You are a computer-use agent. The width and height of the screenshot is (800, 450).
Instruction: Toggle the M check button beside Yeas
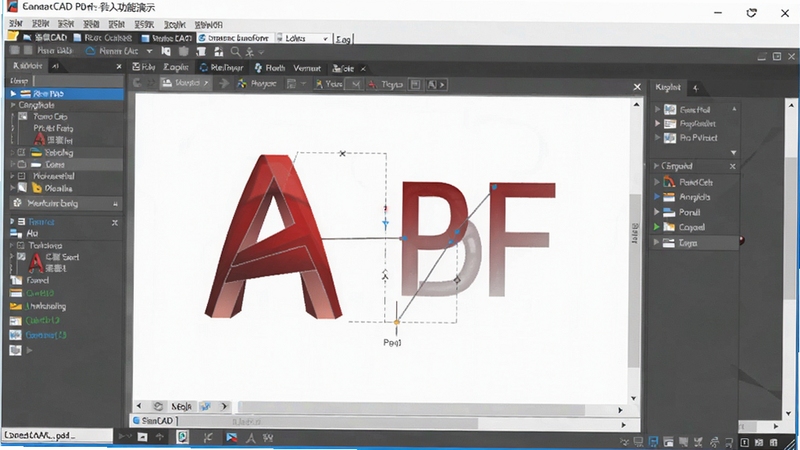coord(356,84)
